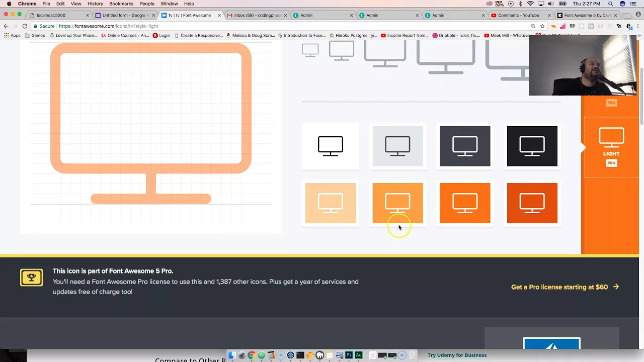Image resolution: width=644 pixels, height=362 pixels.
Task: Open the History menu
Action: (95, 4)
